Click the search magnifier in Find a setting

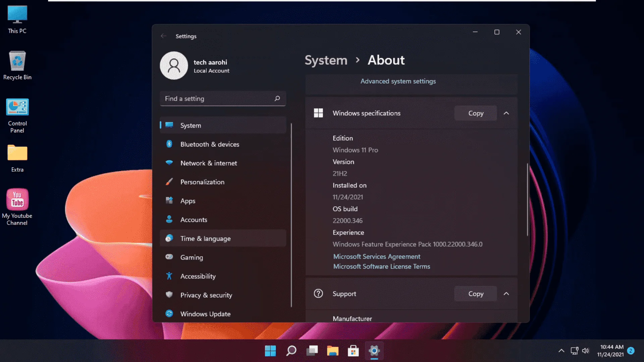(277, 99)
